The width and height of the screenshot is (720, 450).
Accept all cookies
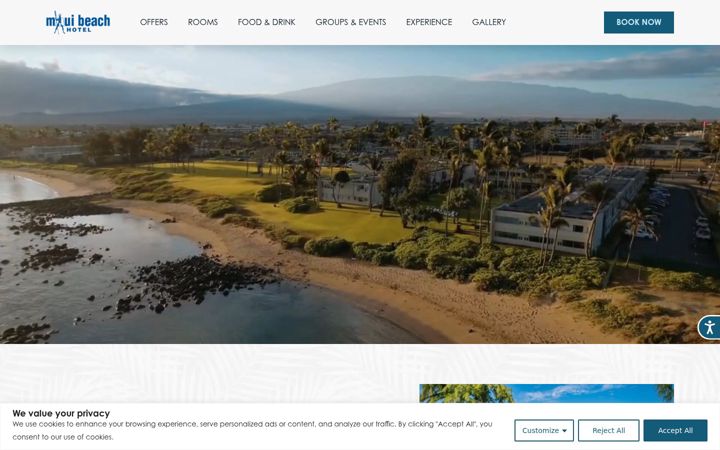(x=675, y=430)
